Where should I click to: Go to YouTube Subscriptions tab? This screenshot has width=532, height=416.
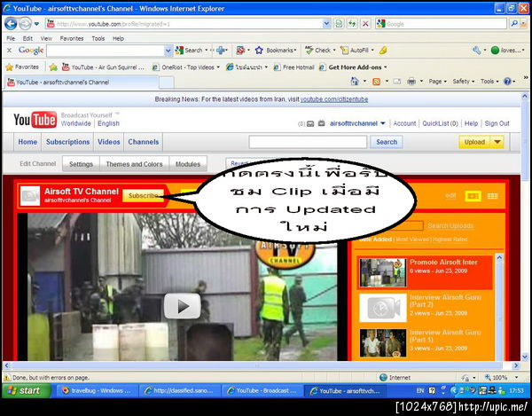[x=68, y=142]
